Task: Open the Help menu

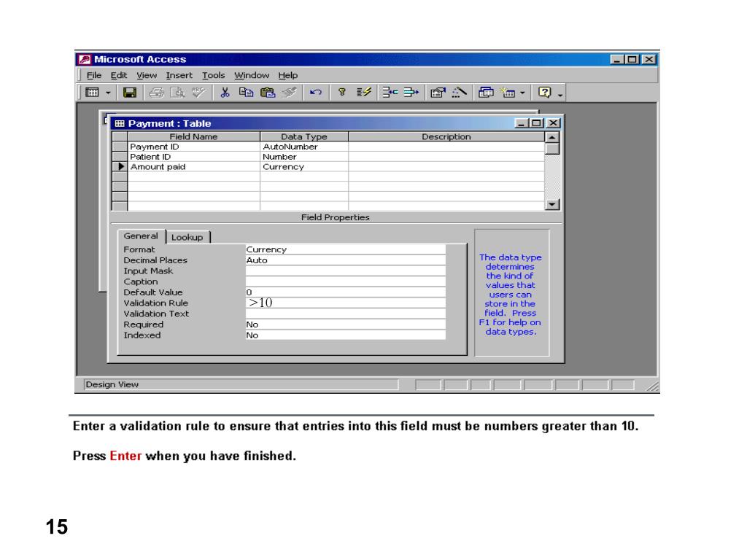Action: point(287,75)
